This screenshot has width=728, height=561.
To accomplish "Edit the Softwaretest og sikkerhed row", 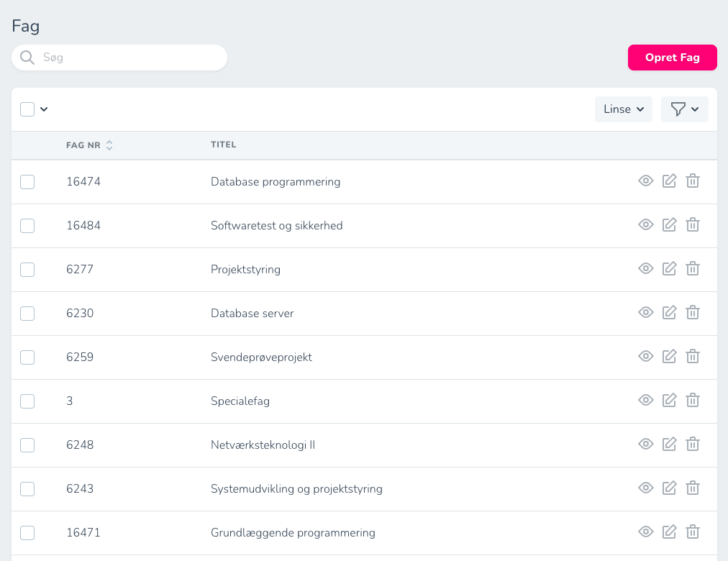I will (669, 225).
